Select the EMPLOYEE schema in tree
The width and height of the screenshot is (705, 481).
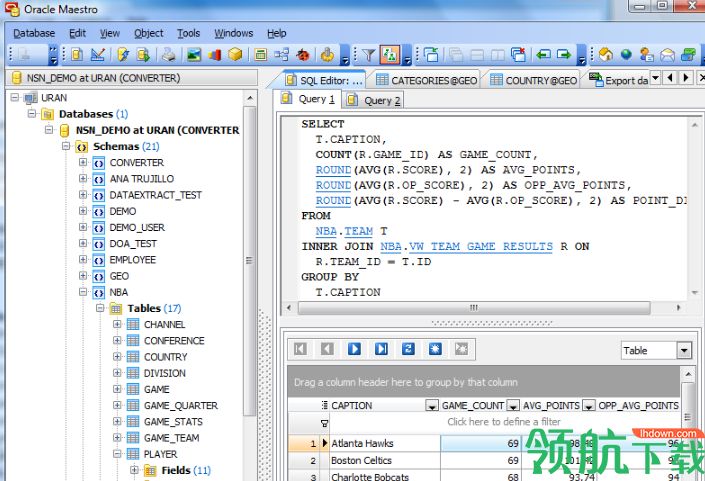(133, 260)
